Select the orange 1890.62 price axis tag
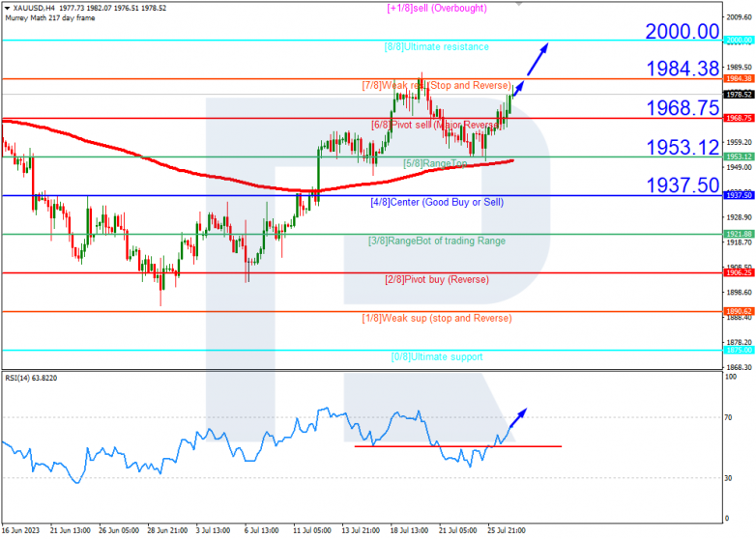The width and height of the screenshot is (756, 539). tap(739, 311)
